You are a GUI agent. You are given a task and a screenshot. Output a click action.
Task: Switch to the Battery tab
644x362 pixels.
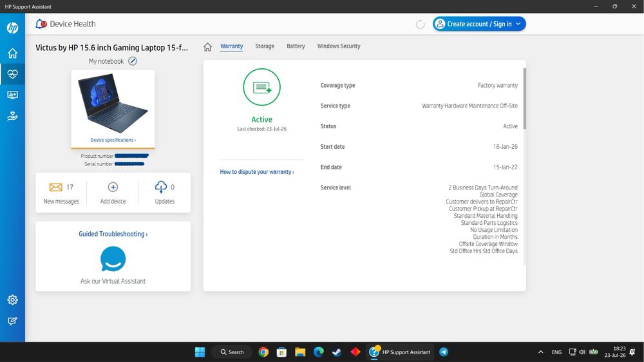point(296,46)
